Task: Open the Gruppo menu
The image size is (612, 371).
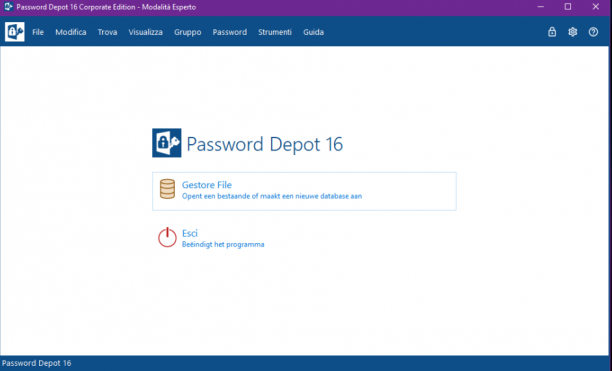Action: coord(188,32)
